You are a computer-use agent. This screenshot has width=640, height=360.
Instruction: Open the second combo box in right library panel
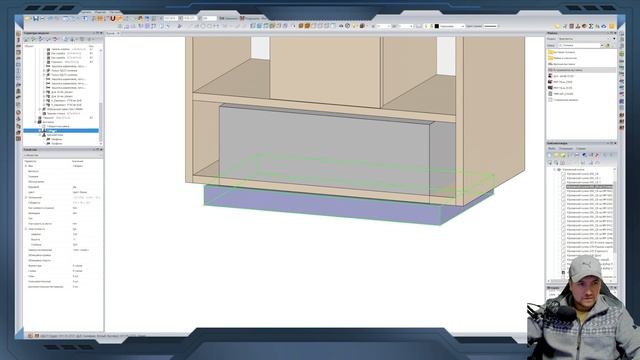[x=580, y=45]
